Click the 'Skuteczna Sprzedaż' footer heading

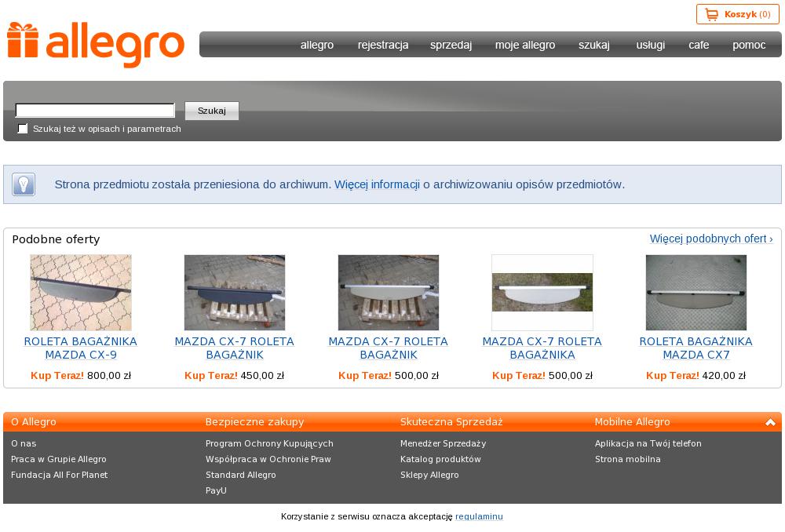pos(451,422)
